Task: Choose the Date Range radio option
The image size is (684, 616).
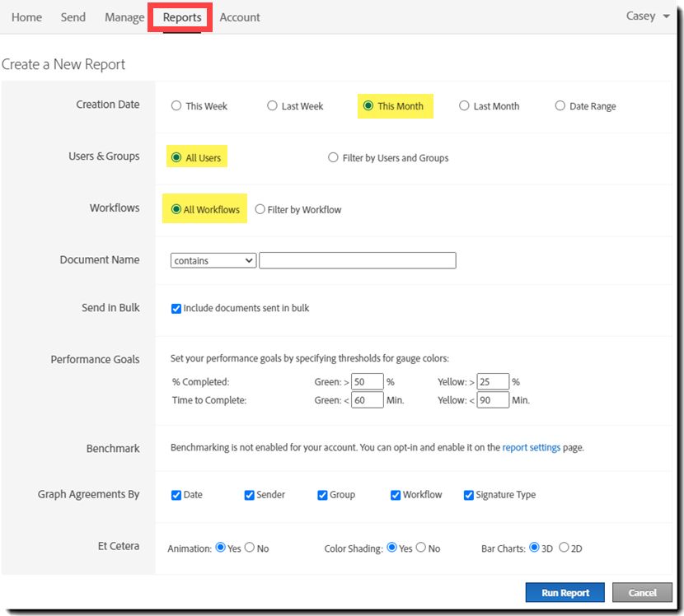Action: [560, 105]
